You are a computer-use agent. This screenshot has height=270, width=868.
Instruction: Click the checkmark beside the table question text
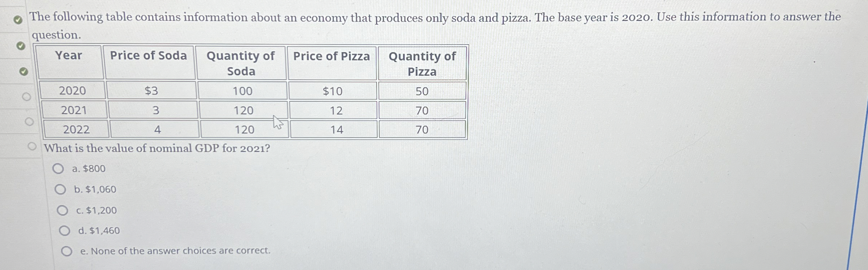(x=17, y=20)
